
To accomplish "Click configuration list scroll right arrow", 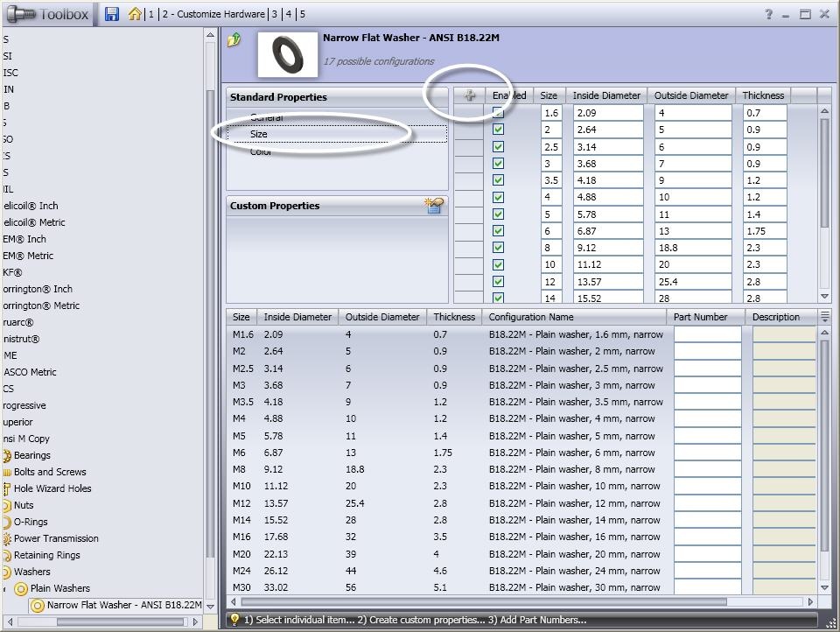I will click(x=810, y=602).
